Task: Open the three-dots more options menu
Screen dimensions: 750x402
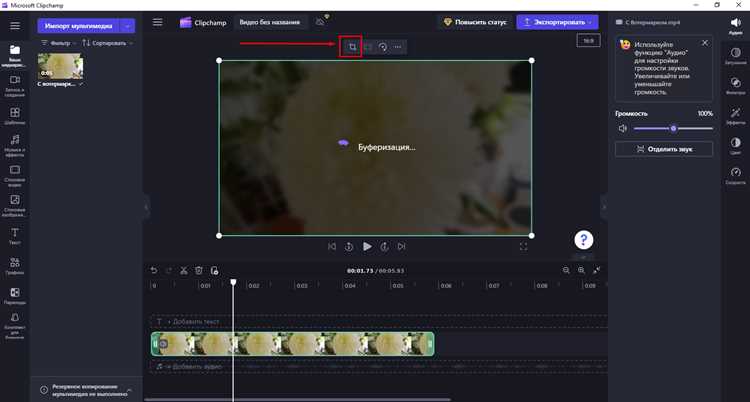Action: [397, 47]
